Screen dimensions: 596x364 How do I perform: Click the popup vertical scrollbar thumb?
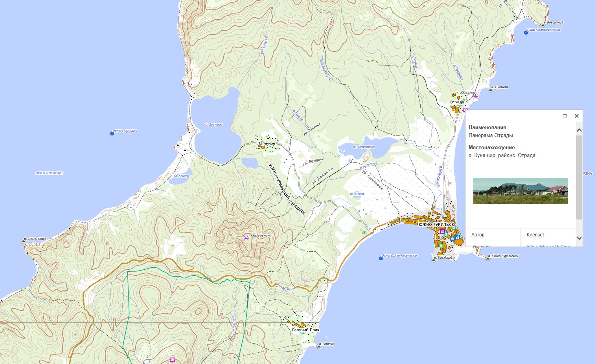click(579, 177)
